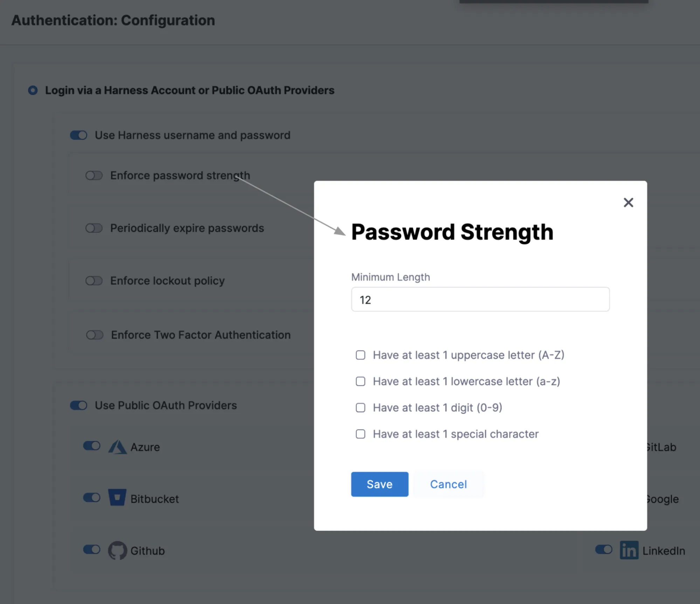Close the Password Strength dialog with X
700x604 pixels.
pyautogui.click(x=629, y=203)
